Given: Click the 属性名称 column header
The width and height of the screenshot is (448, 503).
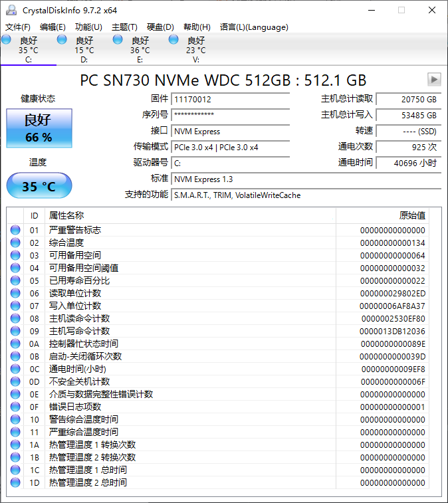Looking at the screenshot, I should 191,215.
